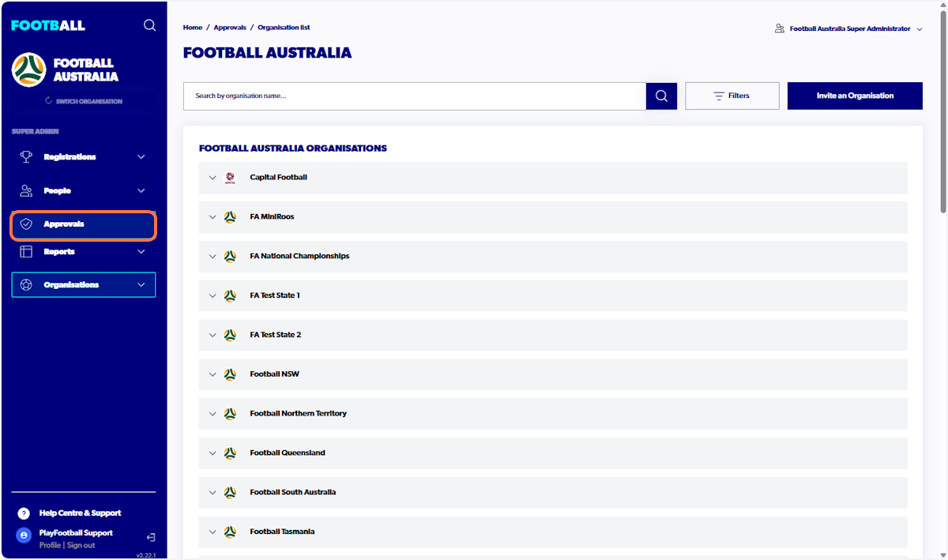The height and width of the screenshot is (560, 948).
Task: Open the People sidebar menu
Action: click(x=84, y=190)
